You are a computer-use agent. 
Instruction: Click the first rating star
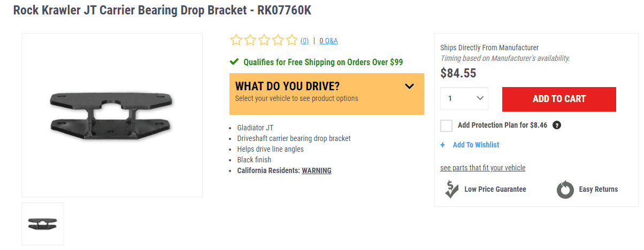236,40
